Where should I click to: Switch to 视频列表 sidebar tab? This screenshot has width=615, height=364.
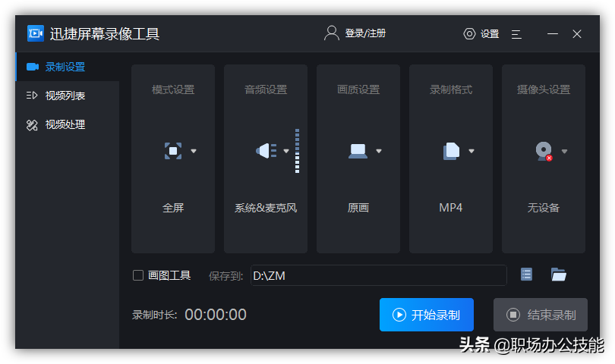pos(67,96)
